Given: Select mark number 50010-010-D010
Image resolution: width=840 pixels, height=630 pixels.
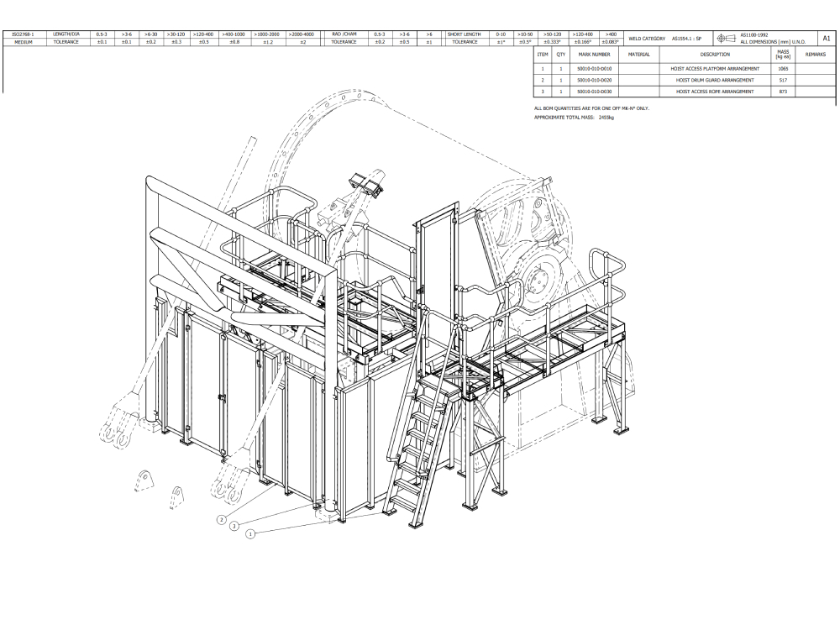Looking at the screenshot, I should tap(594, 69).
